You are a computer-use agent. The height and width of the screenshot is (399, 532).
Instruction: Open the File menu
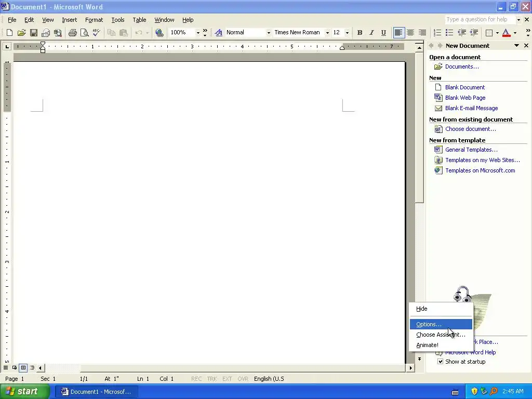point(12,20)
